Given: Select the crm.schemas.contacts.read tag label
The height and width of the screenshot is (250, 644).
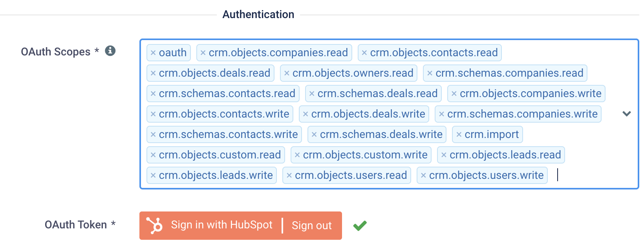Looking at the screenshot, I should pos(227,94).
